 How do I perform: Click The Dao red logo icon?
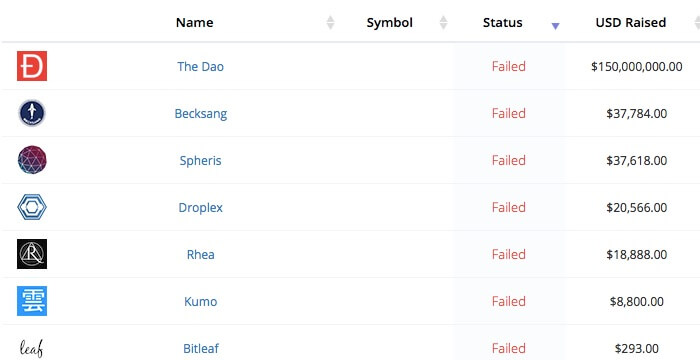tap(32, 66)
